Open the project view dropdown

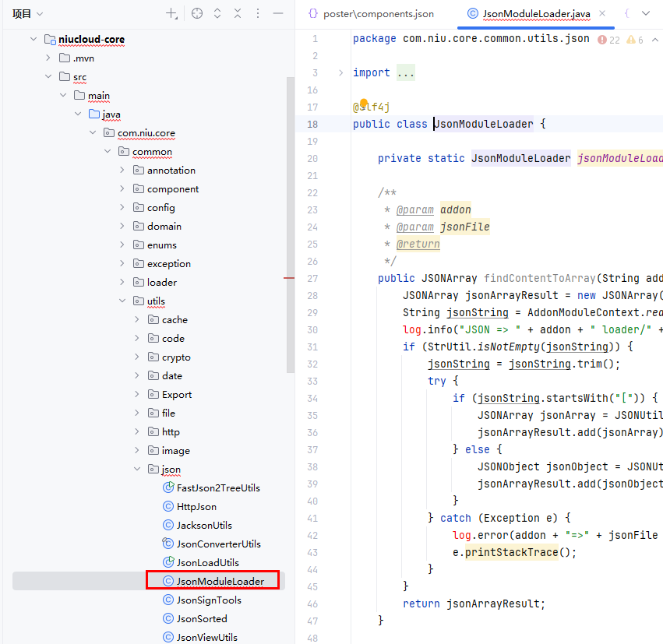click(28, 14)
